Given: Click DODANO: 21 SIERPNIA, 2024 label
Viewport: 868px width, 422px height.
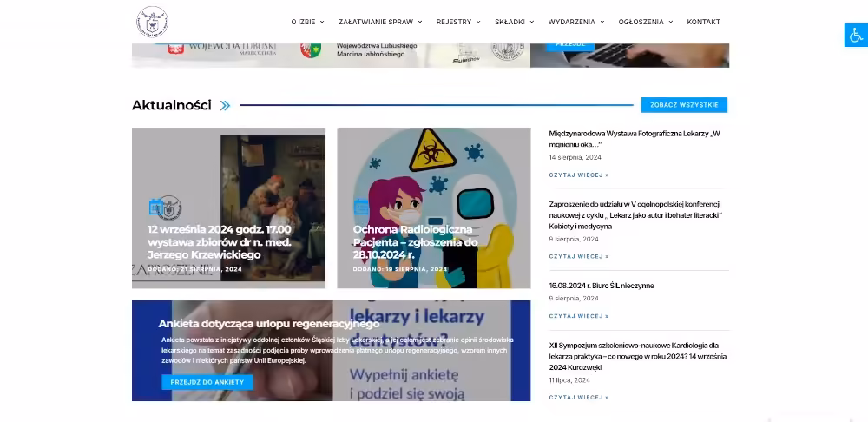Looking at the screenshot, I should coord(194,270).
